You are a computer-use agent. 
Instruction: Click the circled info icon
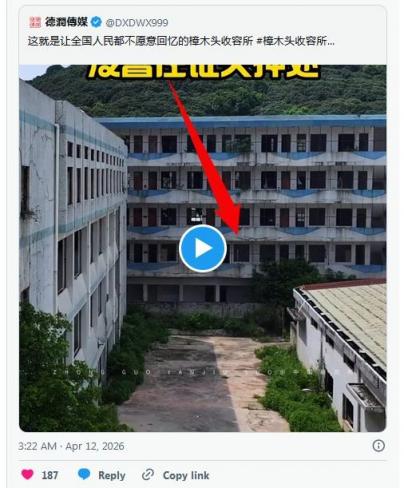[x=378, y=446]
